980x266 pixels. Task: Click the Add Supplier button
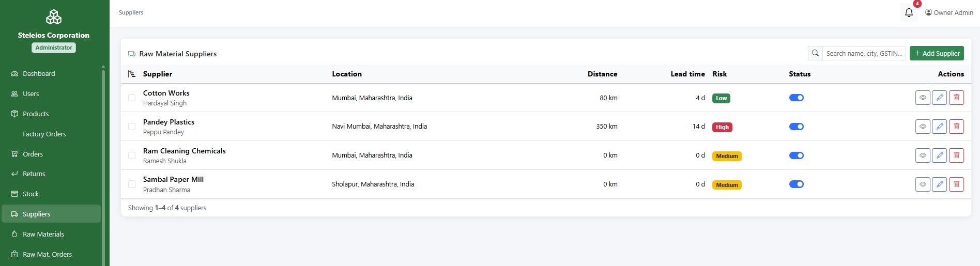937,53
